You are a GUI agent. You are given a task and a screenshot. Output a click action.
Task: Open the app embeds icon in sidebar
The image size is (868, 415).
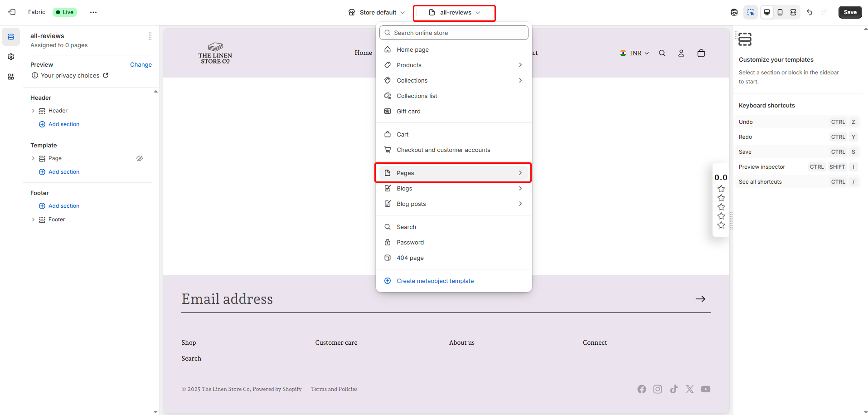11,77
